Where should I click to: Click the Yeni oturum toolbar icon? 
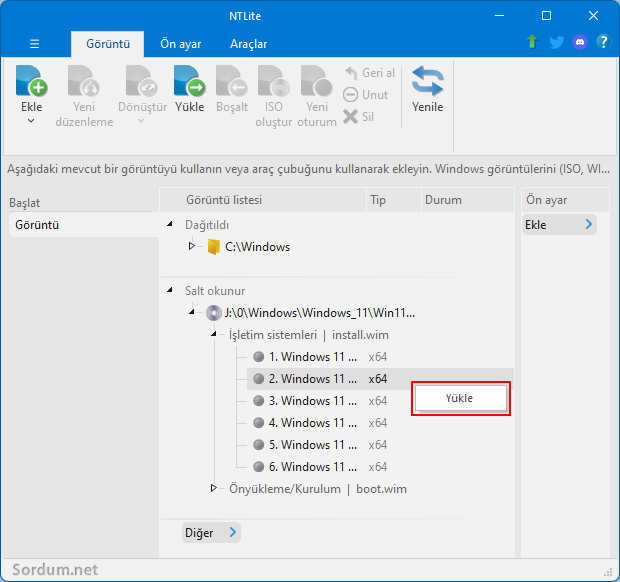pyautogui.click(x=316, y=81)
